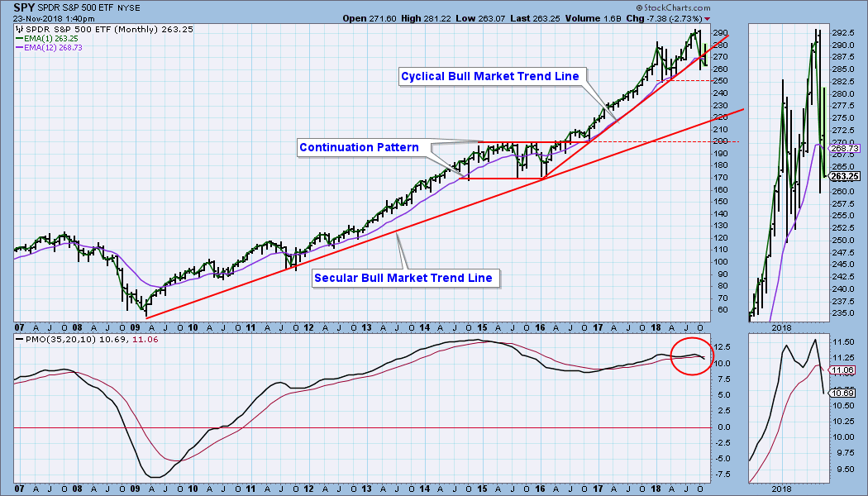Screen dimensions: 868x496
Task: Click the 10.69 PMO value tag
Action: click(x=843, y=393)
